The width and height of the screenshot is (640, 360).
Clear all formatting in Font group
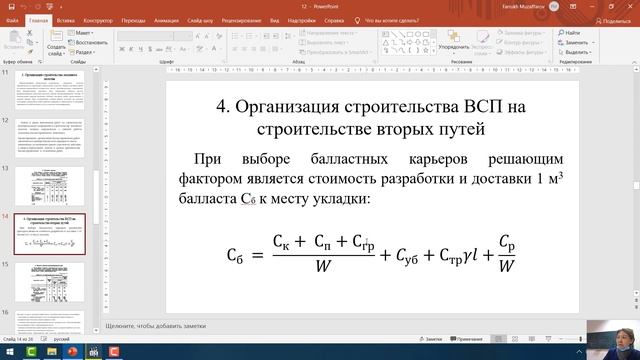(219, 36)
